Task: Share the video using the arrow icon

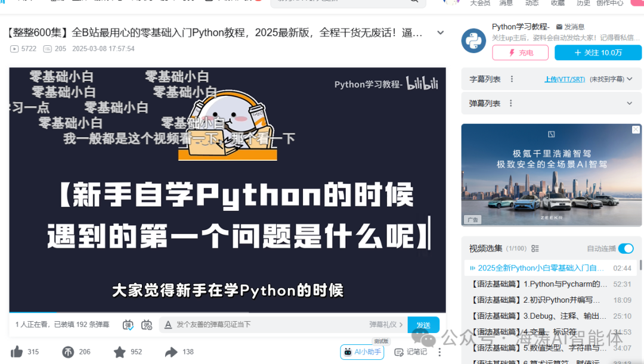Action: pos(171,351)
